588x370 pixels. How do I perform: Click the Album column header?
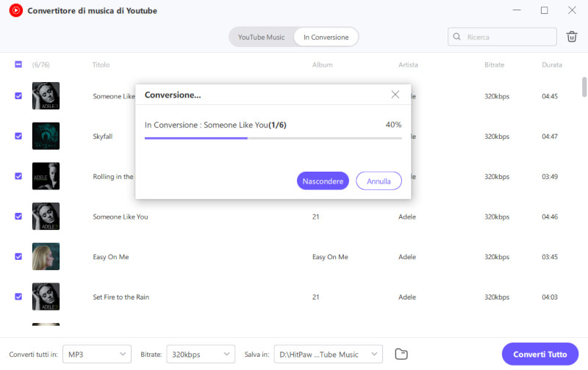[322, 65]
